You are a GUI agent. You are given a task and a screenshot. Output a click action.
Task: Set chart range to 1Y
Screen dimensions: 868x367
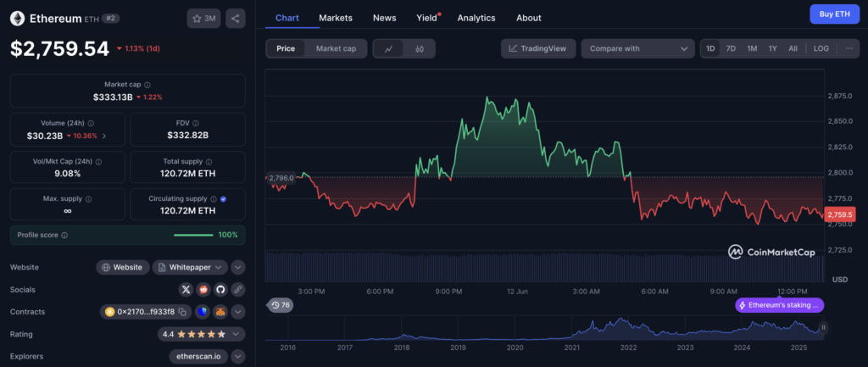[x=773, y=48]
